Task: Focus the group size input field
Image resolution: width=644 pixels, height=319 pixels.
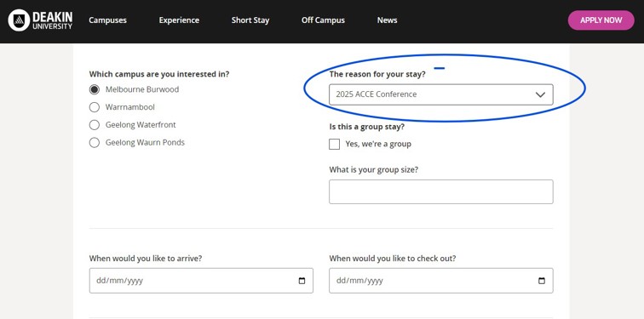Action: tap(441, 191)
